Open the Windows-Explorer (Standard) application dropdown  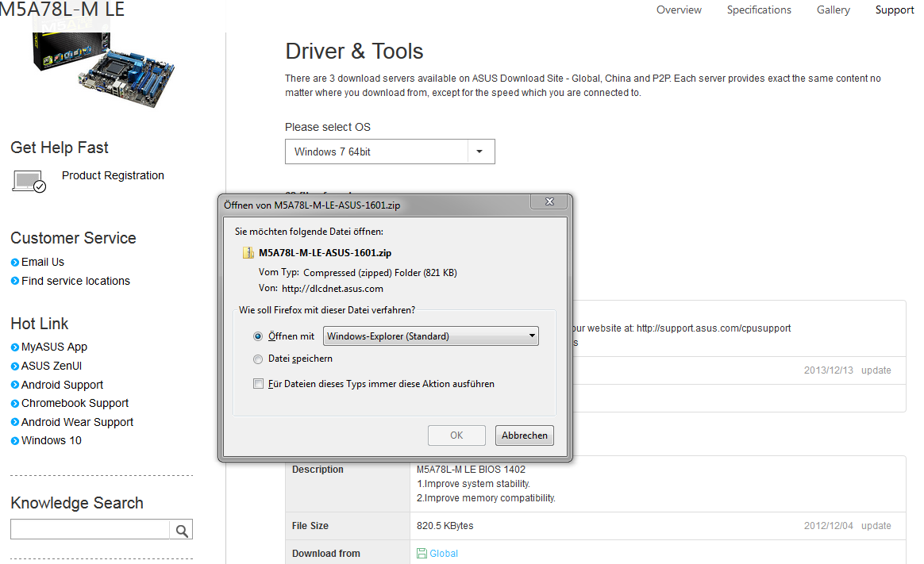click(x=431, y=336)
